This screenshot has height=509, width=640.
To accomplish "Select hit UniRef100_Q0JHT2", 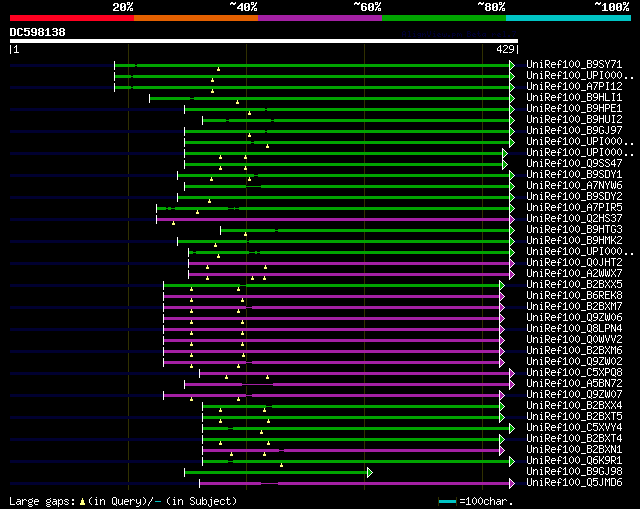I will 574,263.
